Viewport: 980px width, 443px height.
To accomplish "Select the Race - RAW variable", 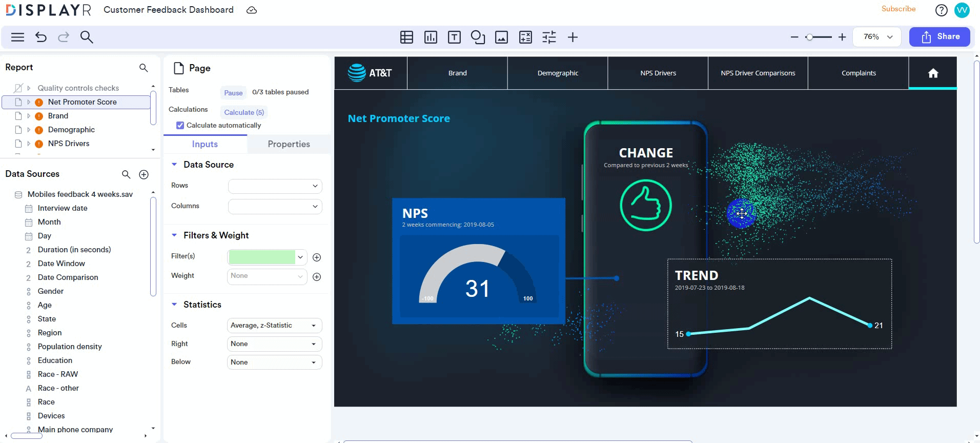I will (x=58, y=374).
